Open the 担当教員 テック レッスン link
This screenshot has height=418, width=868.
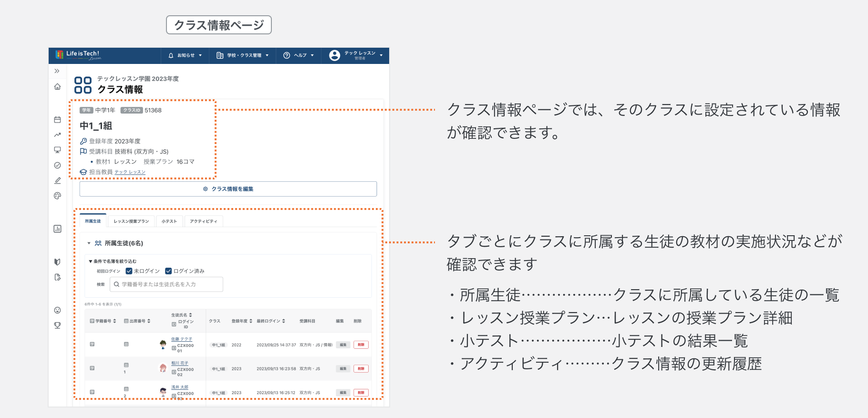coord(130,172)
